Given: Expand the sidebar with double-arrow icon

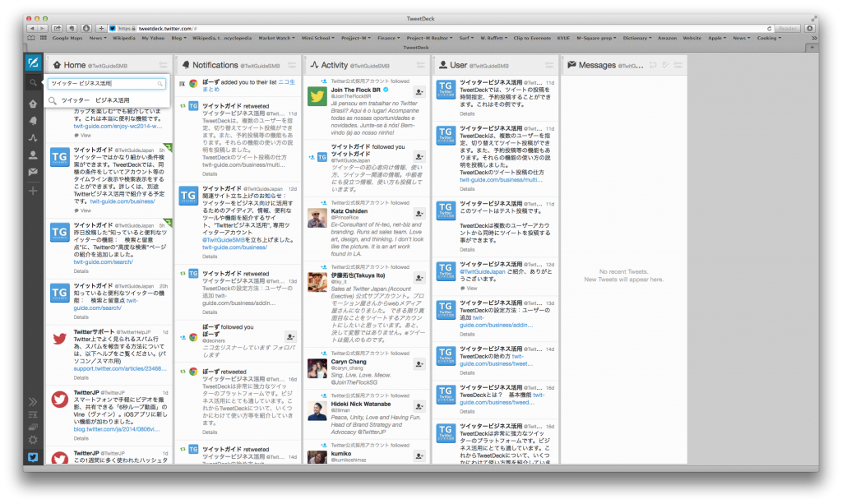Looking at the screenshot, I should (33, 401).
